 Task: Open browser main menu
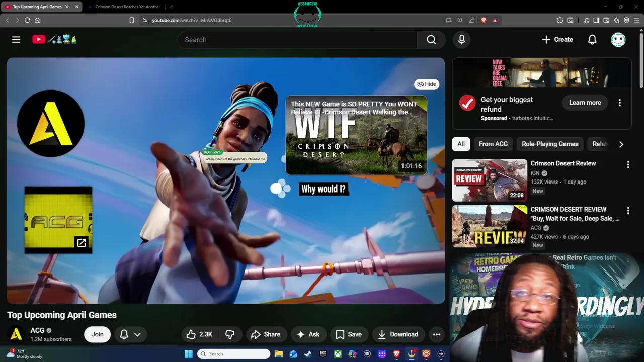(x=636, y=20)
